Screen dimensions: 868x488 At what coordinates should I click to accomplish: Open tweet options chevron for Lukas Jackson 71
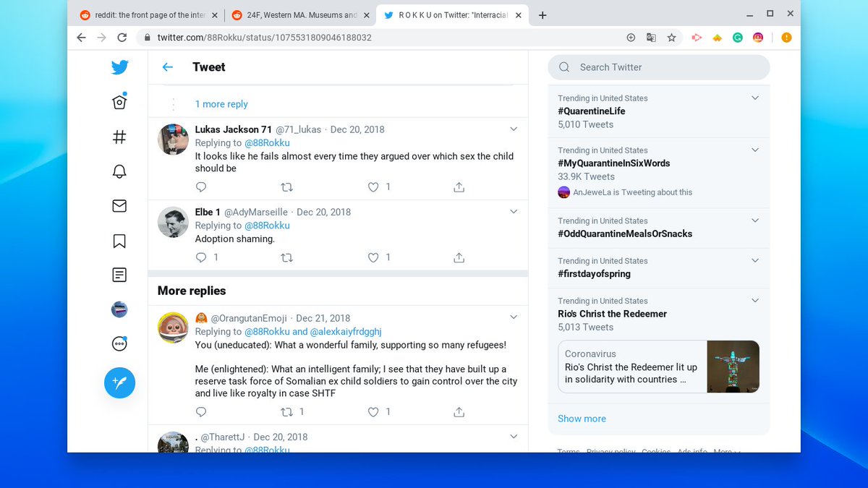click(514, 129)
